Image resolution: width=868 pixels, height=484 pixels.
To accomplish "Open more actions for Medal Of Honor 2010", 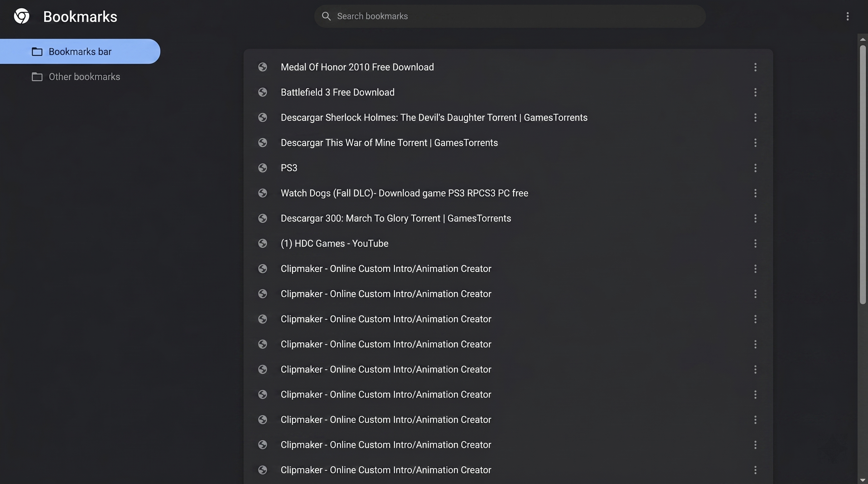I will tap(755, 67).
